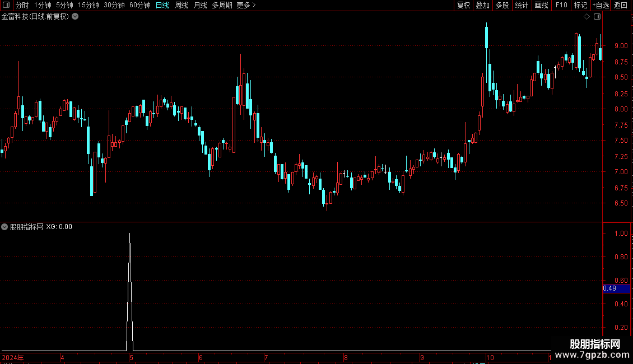
Task: Click the XG: 0.00 indicator value
Action: (x=59, y=227)
